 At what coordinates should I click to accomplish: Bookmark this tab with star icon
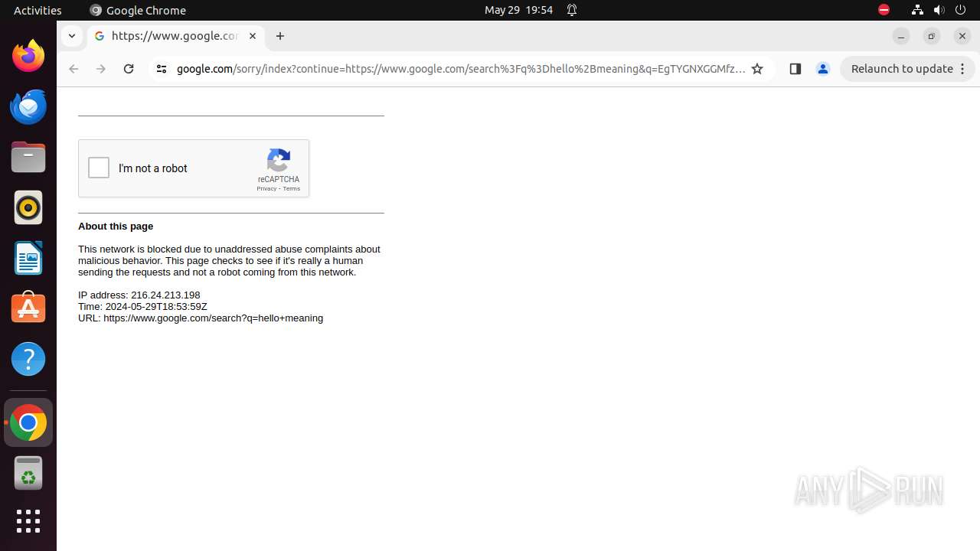[757, 69]
